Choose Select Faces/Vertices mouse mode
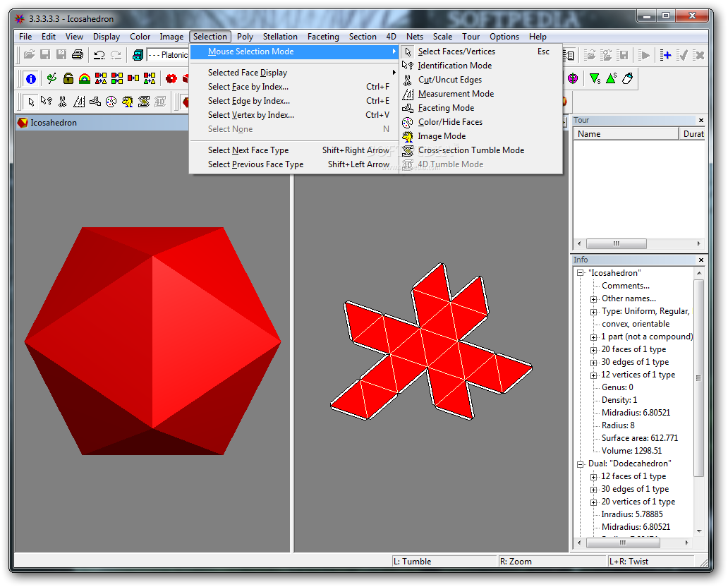The width and height of the screenshot is (728, 587). 456,52
